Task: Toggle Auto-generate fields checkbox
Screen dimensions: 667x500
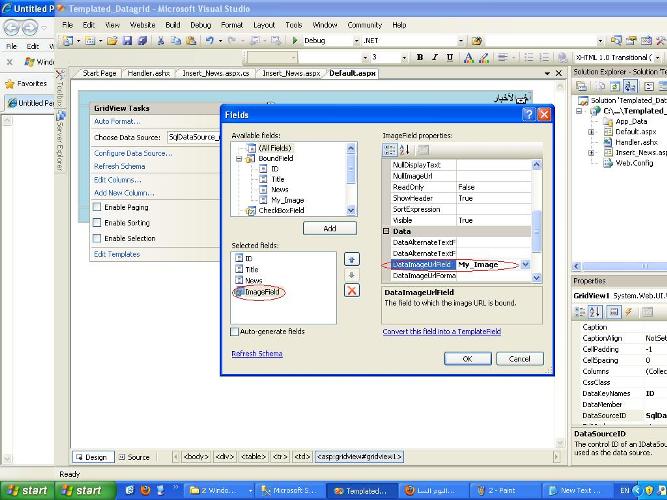Action: tap(234, 331)
